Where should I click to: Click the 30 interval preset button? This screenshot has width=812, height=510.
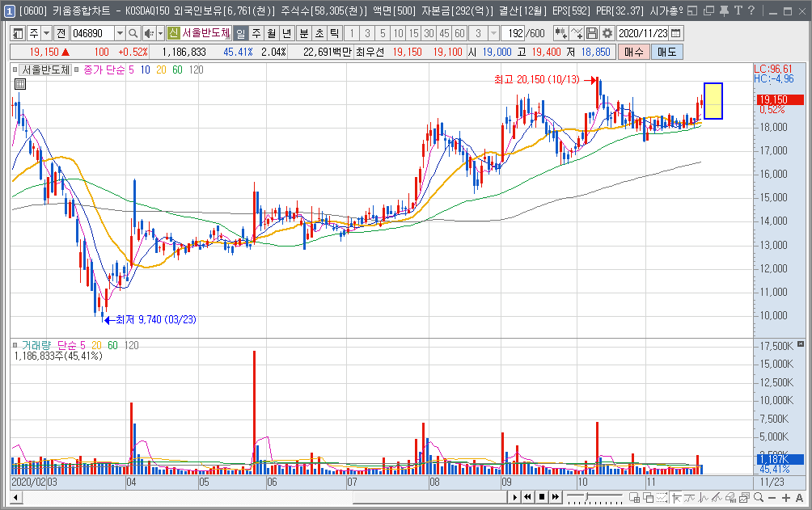(429, 34)
